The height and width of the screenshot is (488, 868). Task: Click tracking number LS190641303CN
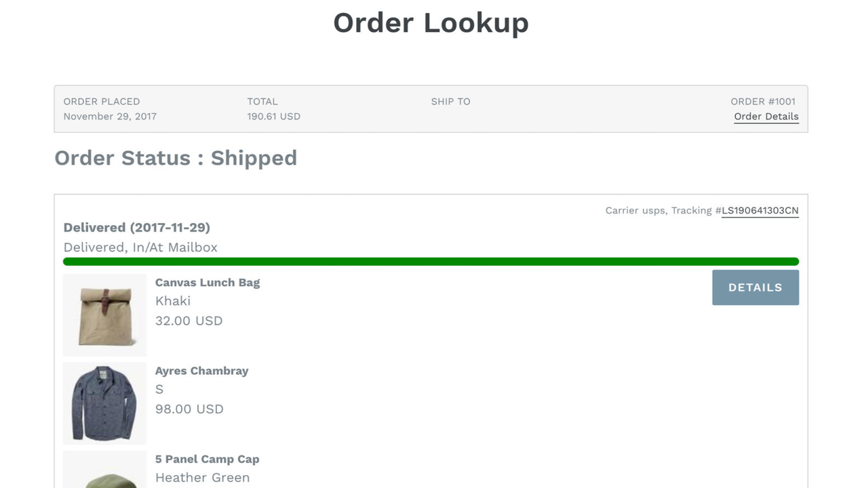[759, 210]
